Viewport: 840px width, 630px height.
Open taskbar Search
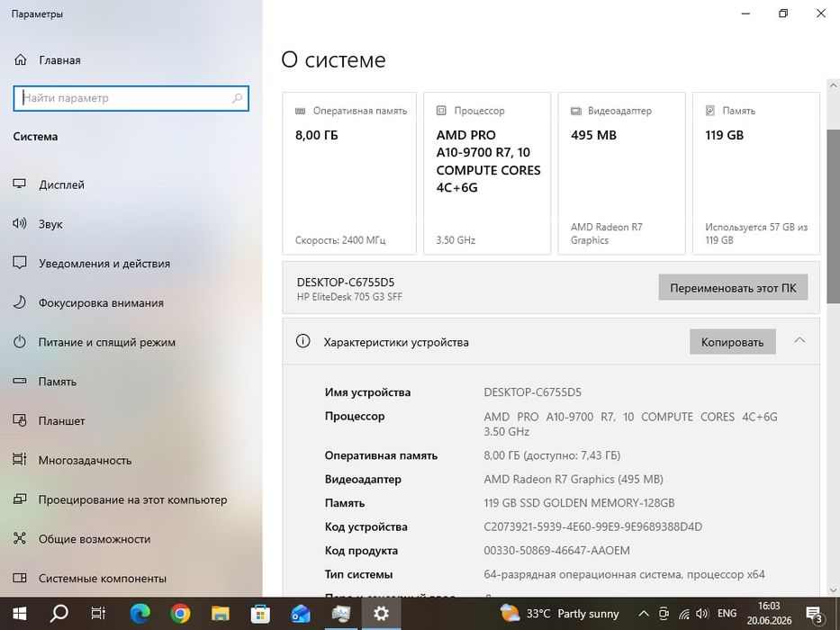click(59, 614)
